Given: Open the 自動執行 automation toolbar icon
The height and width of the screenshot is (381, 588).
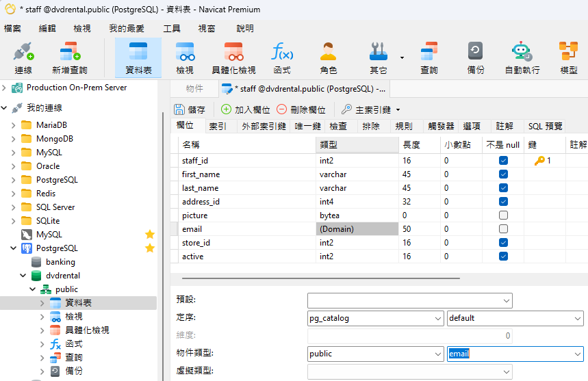Looking at the screenshot, I should [522, 58].
